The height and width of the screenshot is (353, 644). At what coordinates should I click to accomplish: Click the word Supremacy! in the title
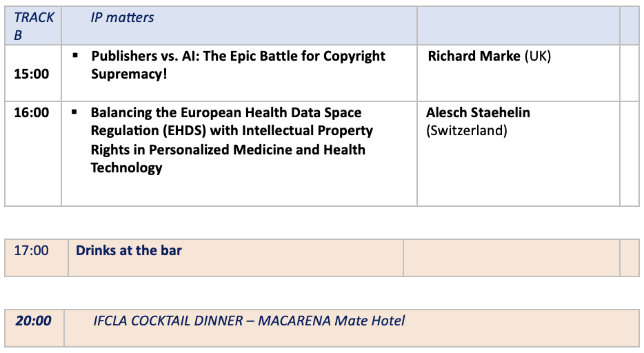(x=129, y=74)
